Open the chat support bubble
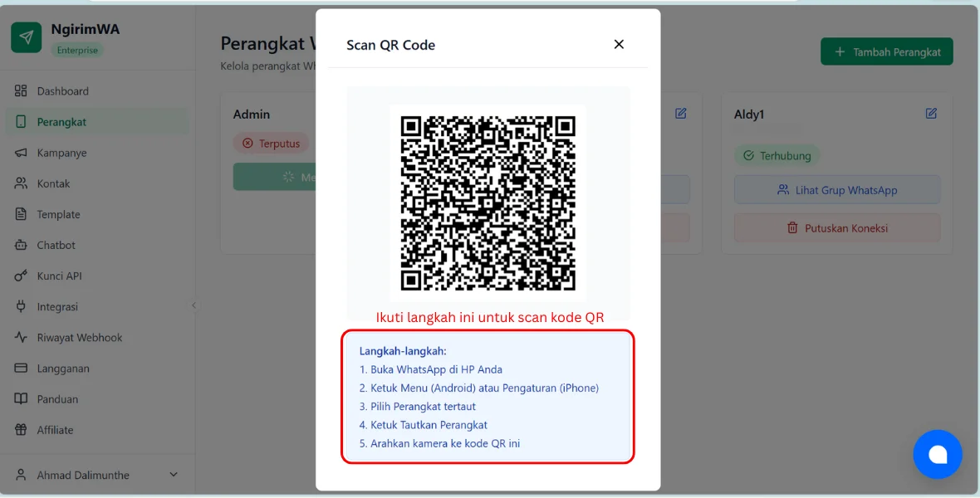980x498 pixels. pyautogui.click(x=938, y=454)
